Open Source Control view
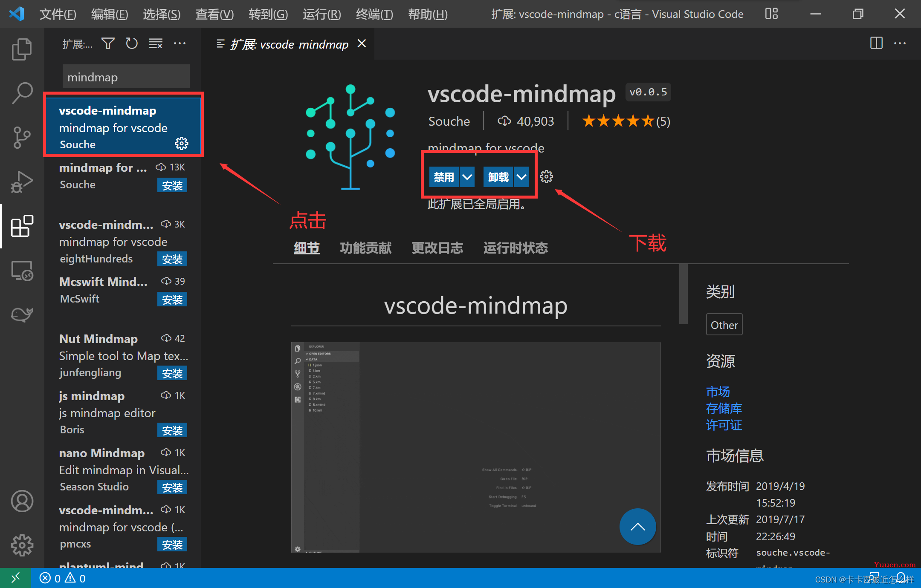This screenshot has width=921, height=588. pyautogui.click(x=22, y=138)
